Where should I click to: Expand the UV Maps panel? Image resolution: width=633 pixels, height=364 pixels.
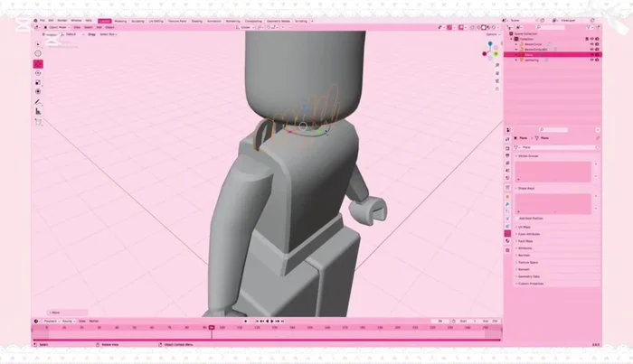click(x=525, y=227)
